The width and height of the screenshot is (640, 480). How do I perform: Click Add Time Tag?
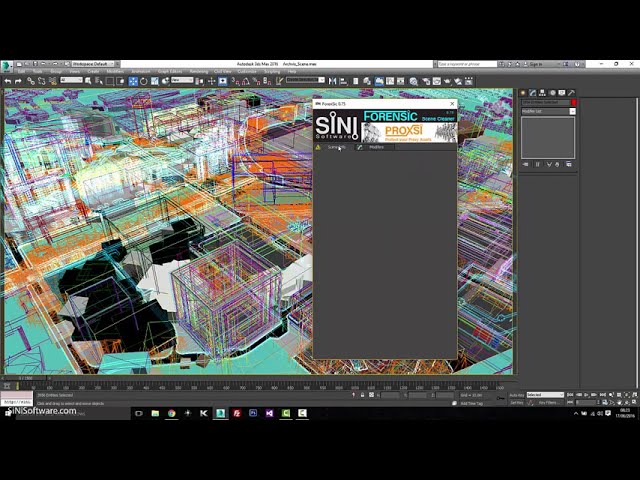pos(471,403)
